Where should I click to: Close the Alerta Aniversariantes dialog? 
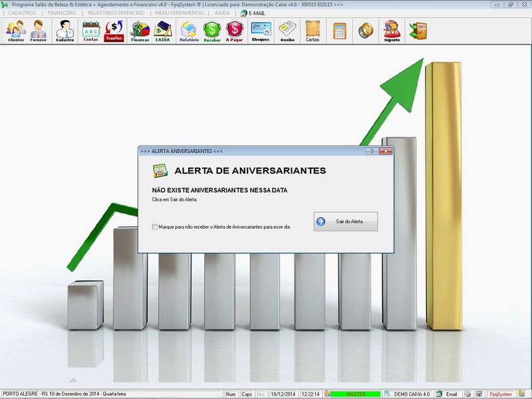click(x=386, y=152)
